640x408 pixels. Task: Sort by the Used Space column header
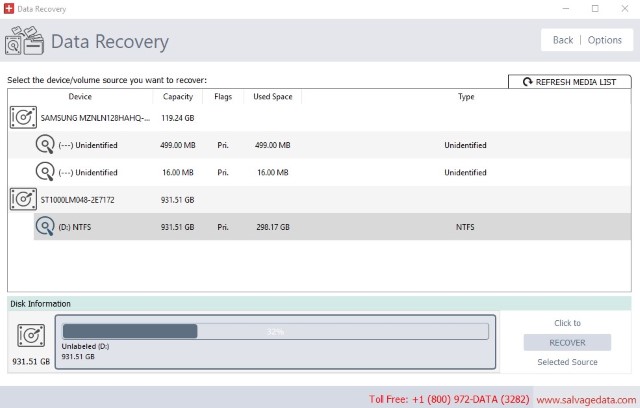click(272, 97)
